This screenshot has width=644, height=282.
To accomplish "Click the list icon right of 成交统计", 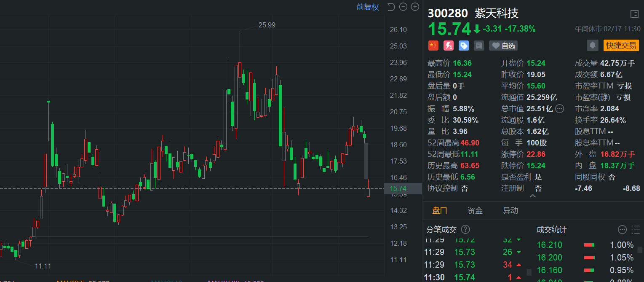I will (x=635, y=230).
